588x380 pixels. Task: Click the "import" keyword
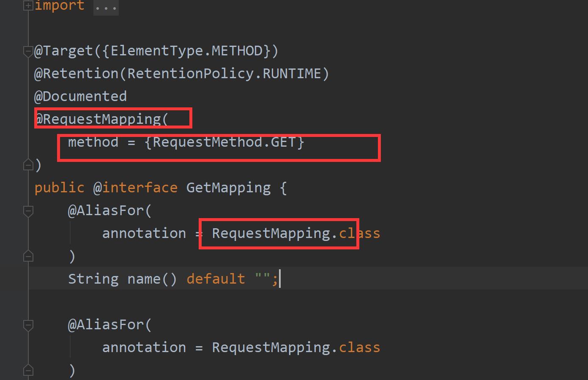(60, 5)
